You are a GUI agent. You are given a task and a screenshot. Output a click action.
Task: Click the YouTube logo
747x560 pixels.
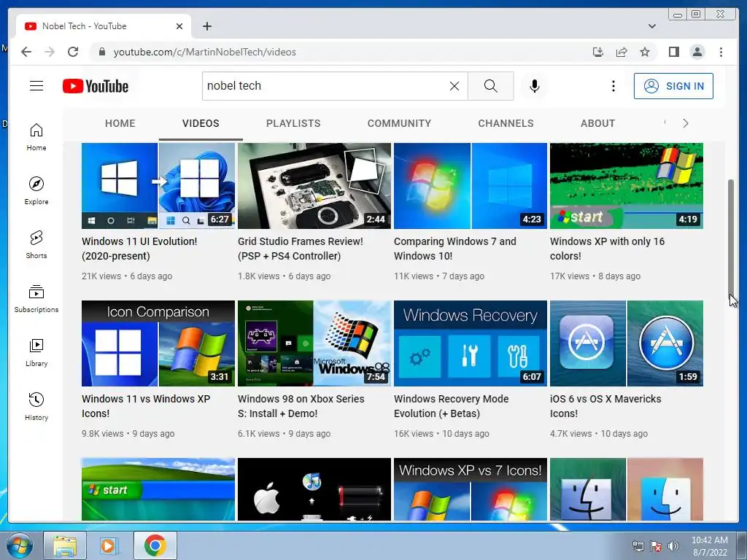pos(96,86)
